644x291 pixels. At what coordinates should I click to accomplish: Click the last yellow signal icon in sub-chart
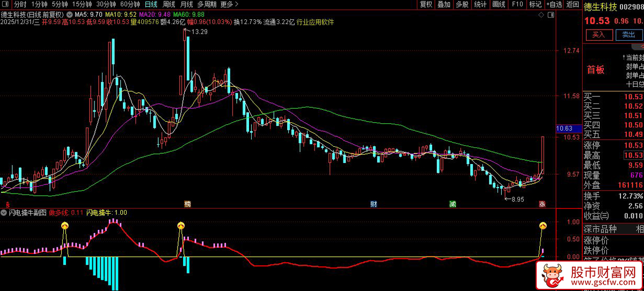pyautogui.click(x=543, y=226)
